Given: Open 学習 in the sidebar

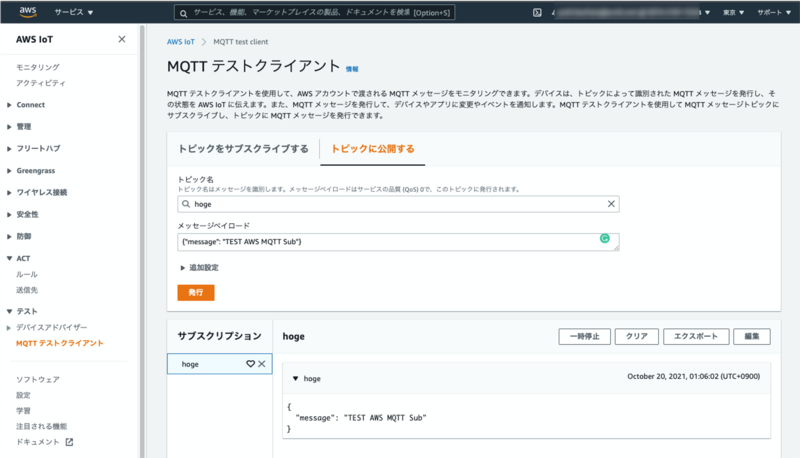Looking at the screenshot, I should click(23, 411).
